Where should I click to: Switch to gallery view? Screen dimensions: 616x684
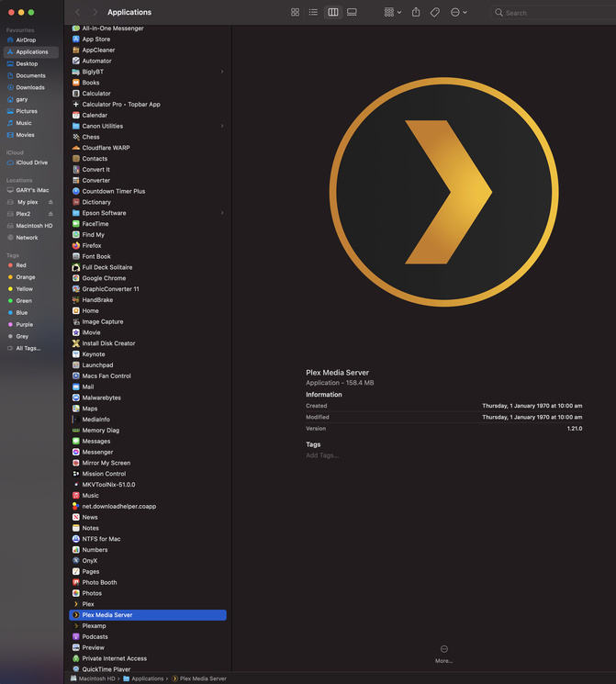pyautogui.click(x=352, y=12)
